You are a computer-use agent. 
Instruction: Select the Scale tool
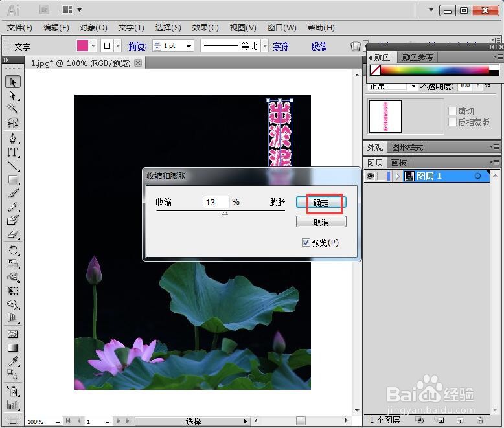(13, 264)
